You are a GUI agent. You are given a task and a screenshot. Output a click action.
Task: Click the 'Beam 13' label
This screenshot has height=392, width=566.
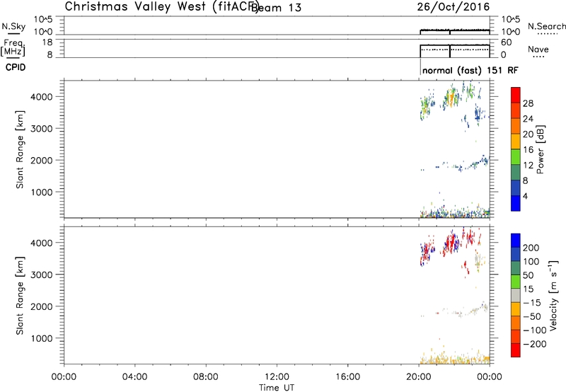point(277,8)
